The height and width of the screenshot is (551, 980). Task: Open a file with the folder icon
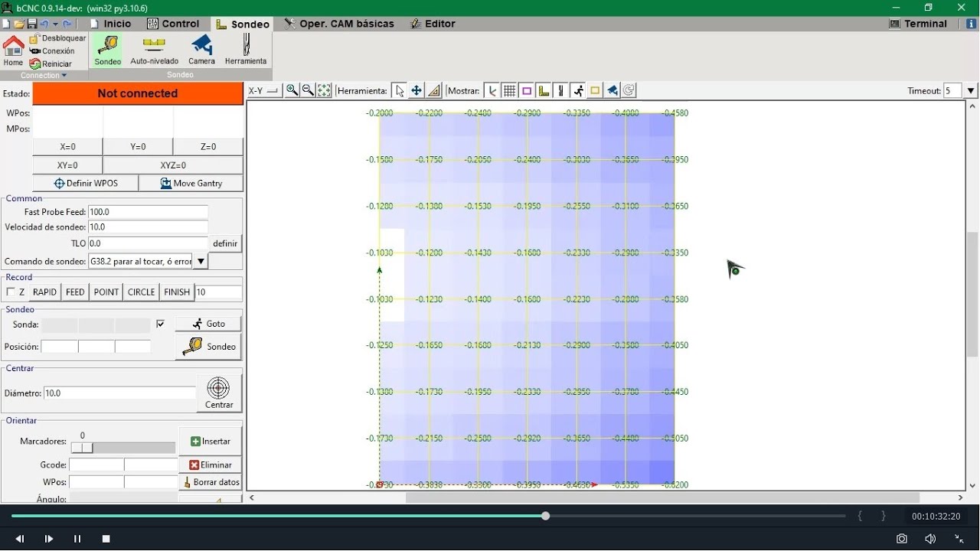(x=19, y=24)
